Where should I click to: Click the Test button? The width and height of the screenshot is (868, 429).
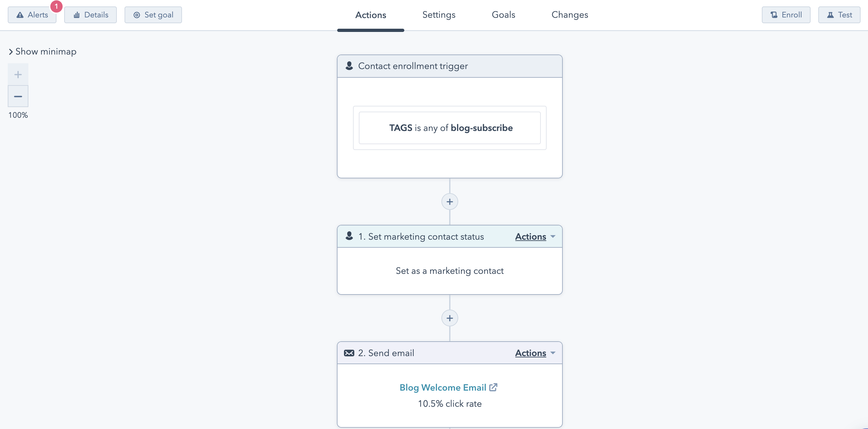pos(839,15)
